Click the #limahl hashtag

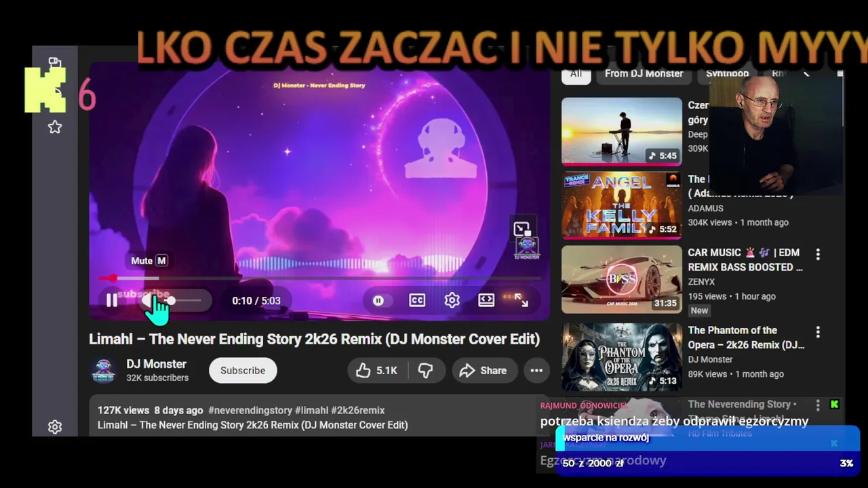click(x=311, y=410)
